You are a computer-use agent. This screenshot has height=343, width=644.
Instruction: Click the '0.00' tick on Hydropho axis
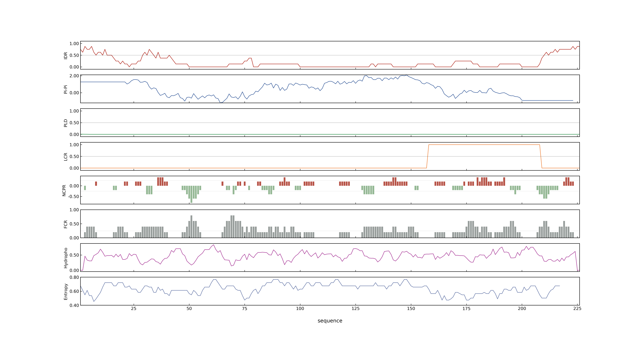(74, 270)
